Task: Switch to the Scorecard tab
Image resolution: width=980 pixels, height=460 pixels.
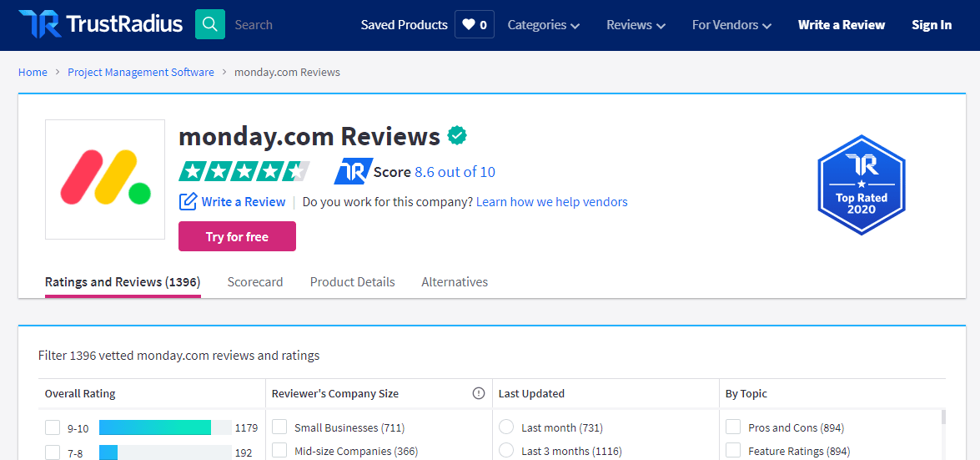Action: pos(255,282)
